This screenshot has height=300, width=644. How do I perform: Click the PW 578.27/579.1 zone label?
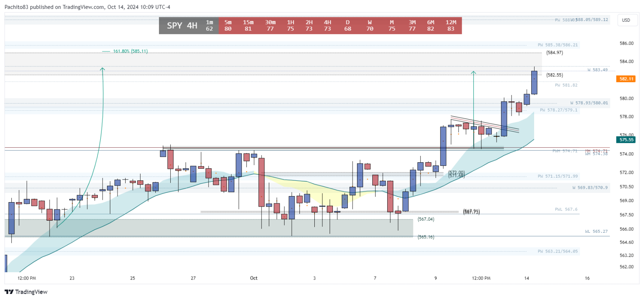click(559, 110)
